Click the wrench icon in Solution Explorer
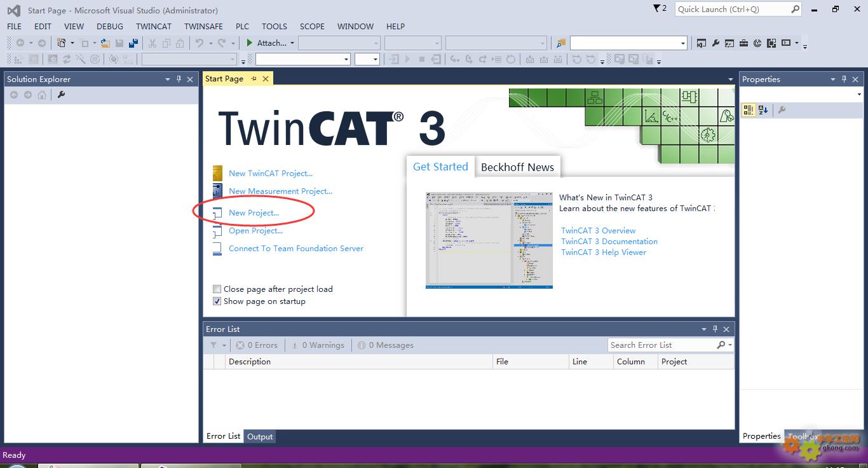 (61, 95)
